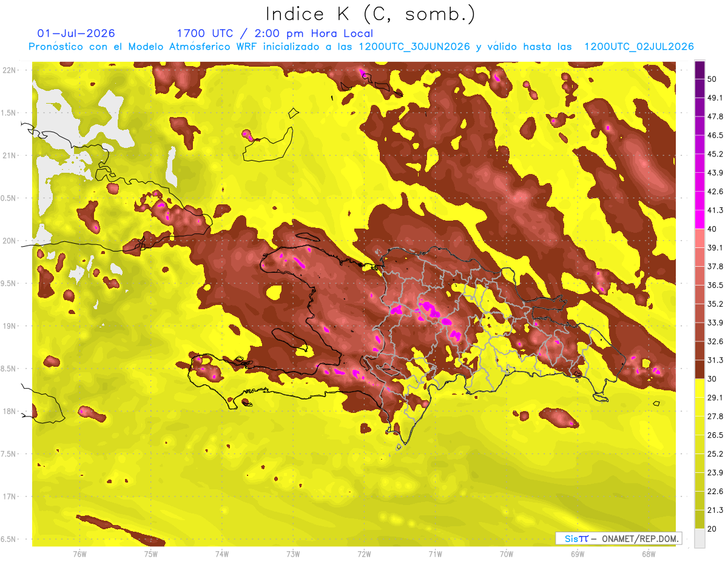Viewport: 728px width, 562px height.
Task: Click the color scale value "43.9"
Action: [x=715, y=173]
